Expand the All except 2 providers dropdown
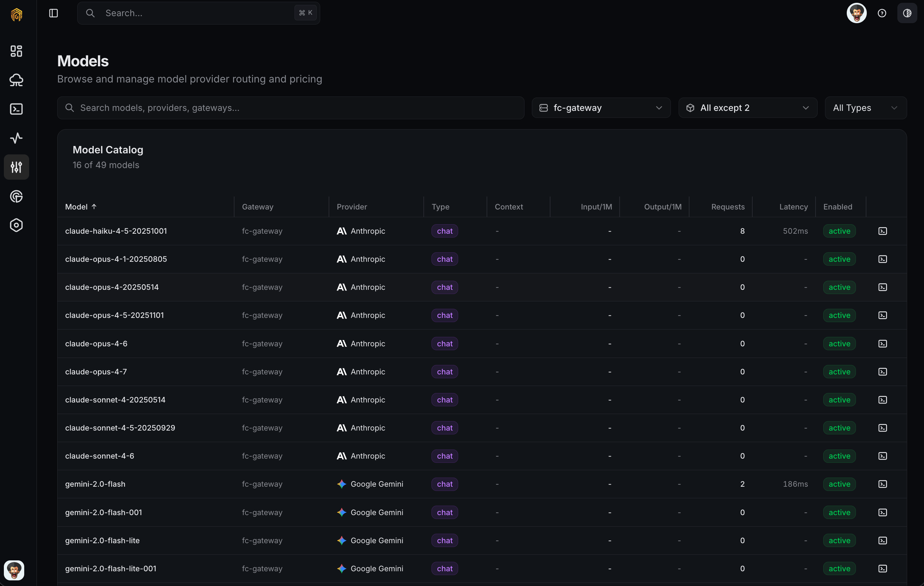Image resolution: width=924 pixels, height=586 pixels. coord(747,108)
